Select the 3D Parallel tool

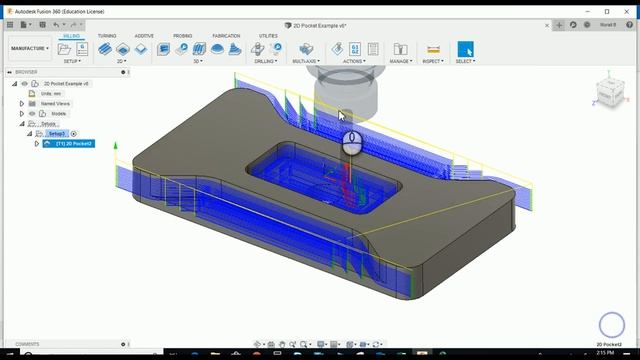(x=199, y=49)
